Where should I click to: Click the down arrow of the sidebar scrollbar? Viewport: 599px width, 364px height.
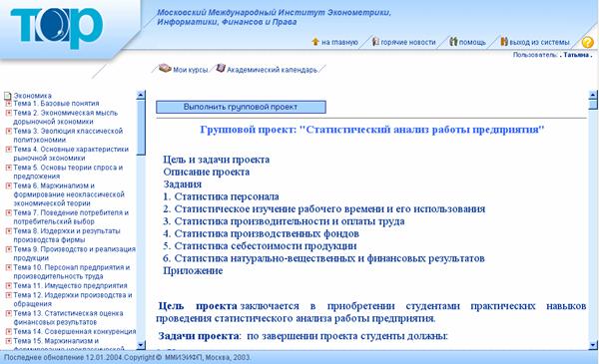coord(141,345)
